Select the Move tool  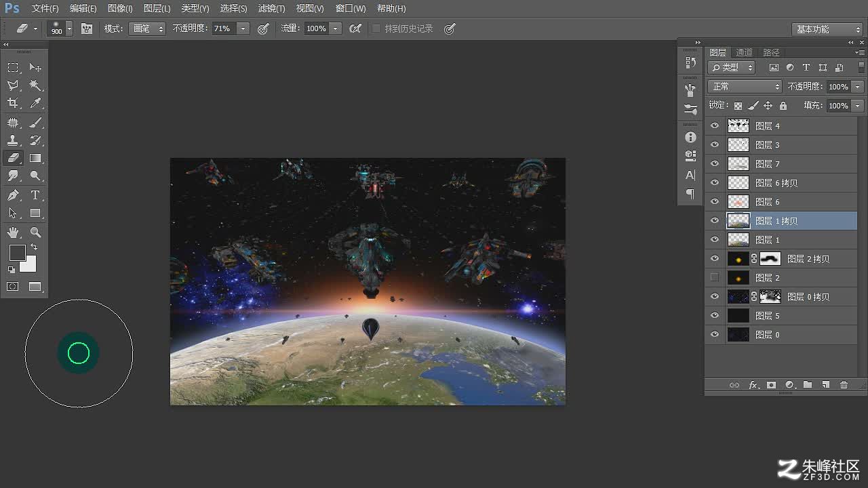[x=35, y=68]
